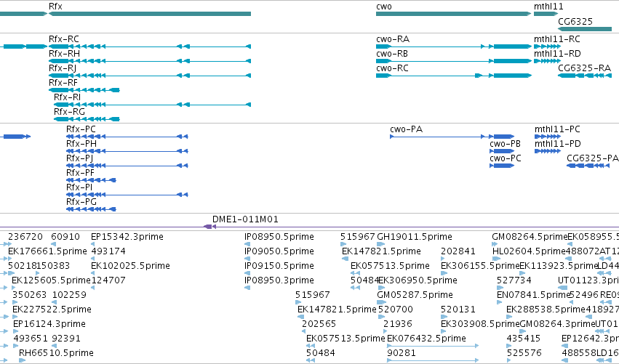Select the 520131 EST label
The image size is (619, 364).
[x=458, y=310]
